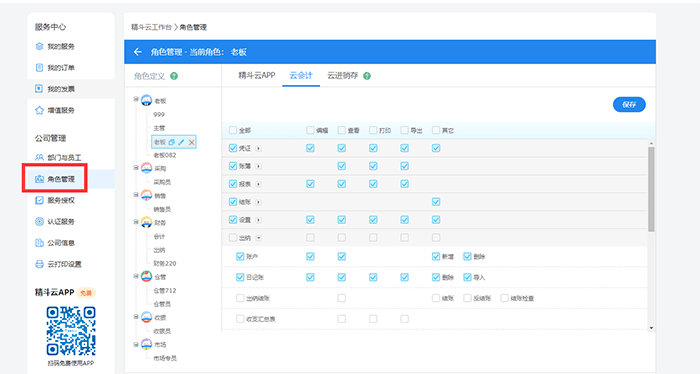The width and height of the screenshot is (700, 374).
Task: Check the 收支汇总表 checkbox
Action: (240, 319)
